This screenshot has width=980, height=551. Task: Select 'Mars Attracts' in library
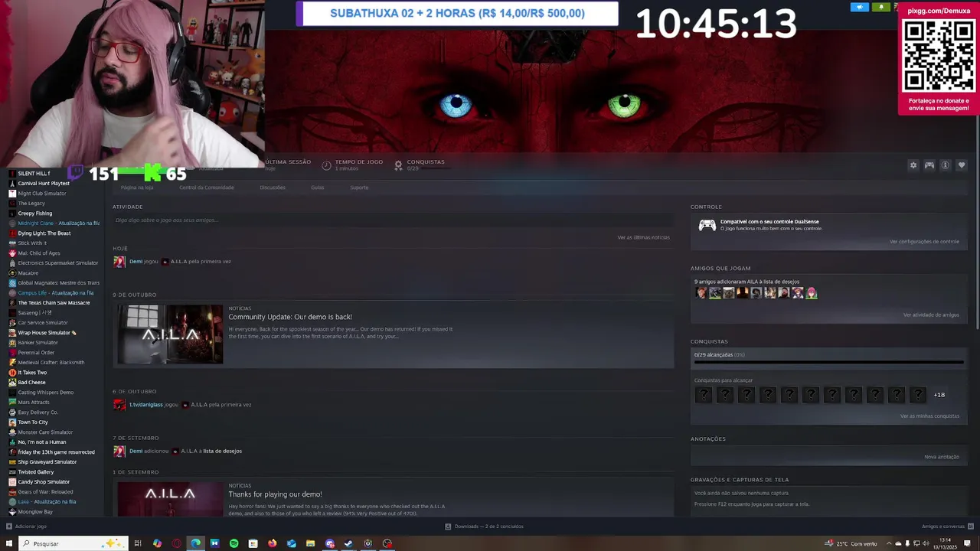click(34, 403)
